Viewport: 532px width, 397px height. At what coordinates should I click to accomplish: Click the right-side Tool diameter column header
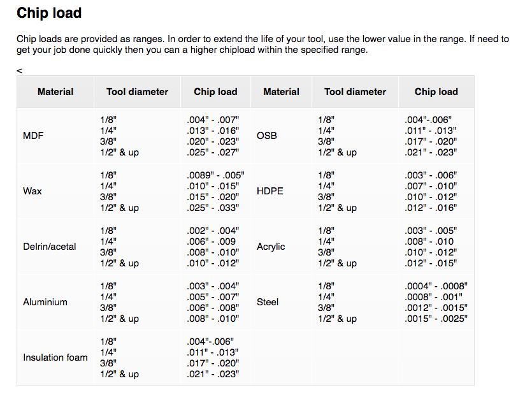(x=355, y=92)
